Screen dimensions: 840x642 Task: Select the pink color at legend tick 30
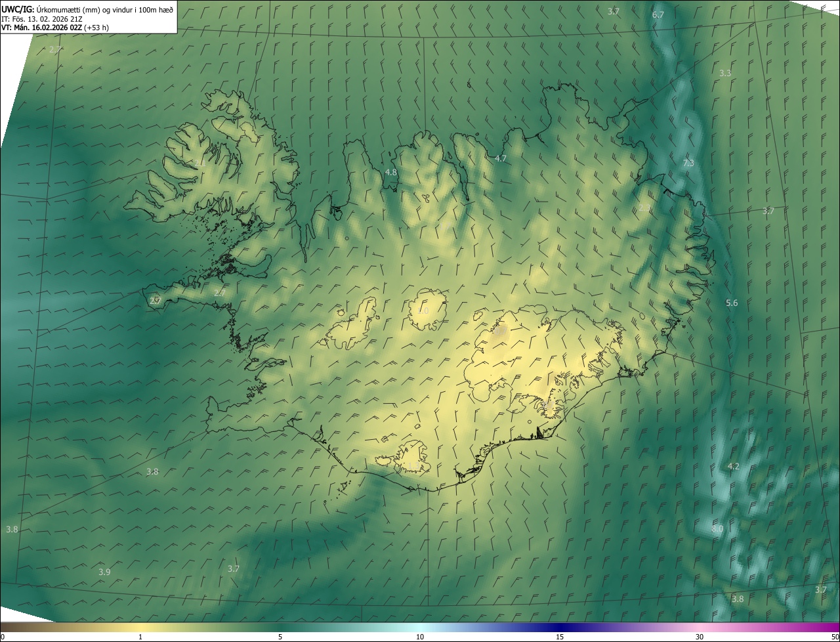coord(700,628)
